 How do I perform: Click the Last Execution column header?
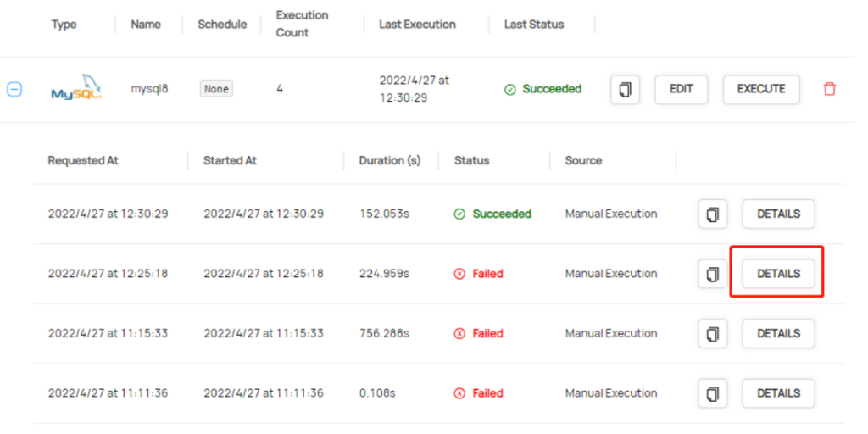(418, 25)
